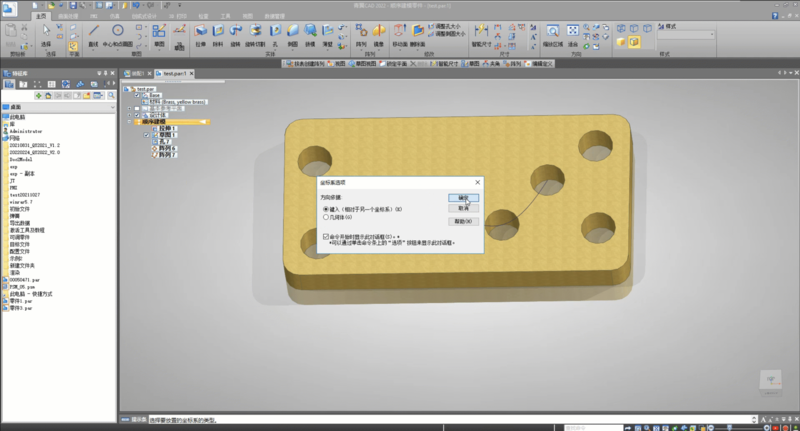Toggle the show-dialog-on-command-start checkbox

click(326, 236)
